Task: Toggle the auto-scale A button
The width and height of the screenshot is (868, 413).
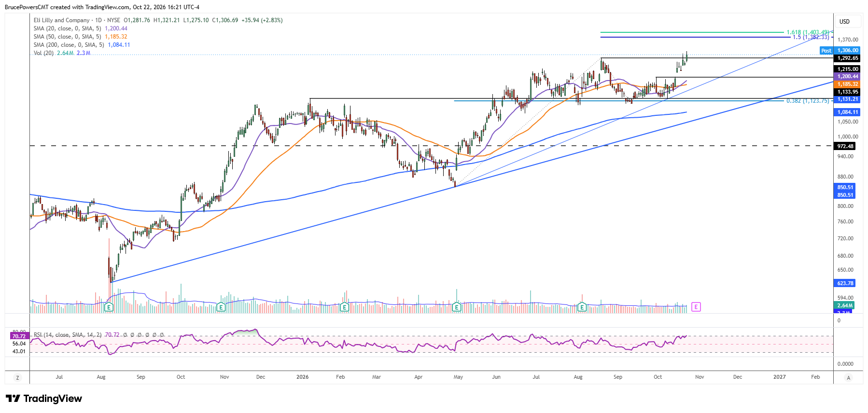Action: [848, 378]
